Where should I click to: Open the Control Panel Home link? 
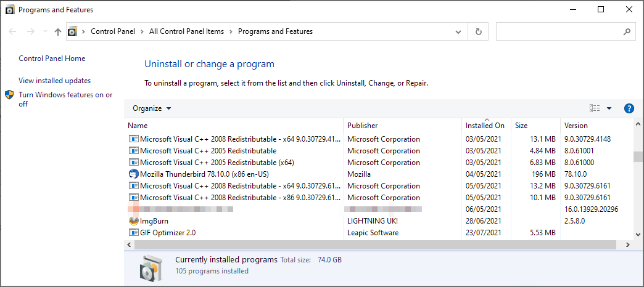(52, 59)
